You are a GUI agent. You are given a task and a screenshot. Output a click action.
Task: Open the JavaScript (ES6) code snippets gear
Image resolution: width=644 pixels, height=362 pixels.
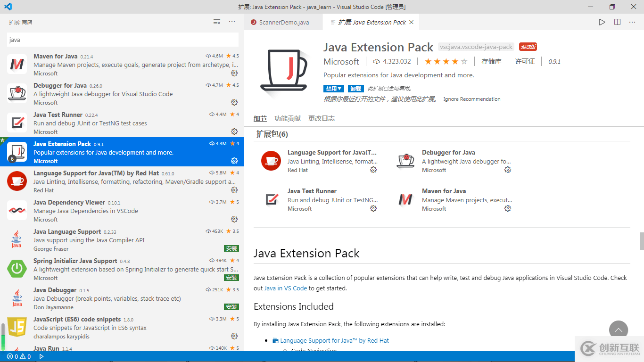(234, 336)
